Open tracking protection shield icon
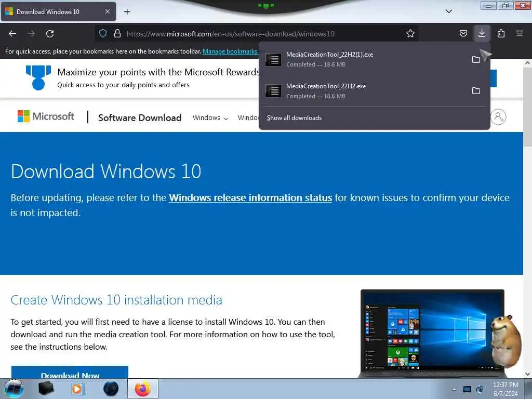The width and height of the screenshot is (532, 399). tap(103, 33)
